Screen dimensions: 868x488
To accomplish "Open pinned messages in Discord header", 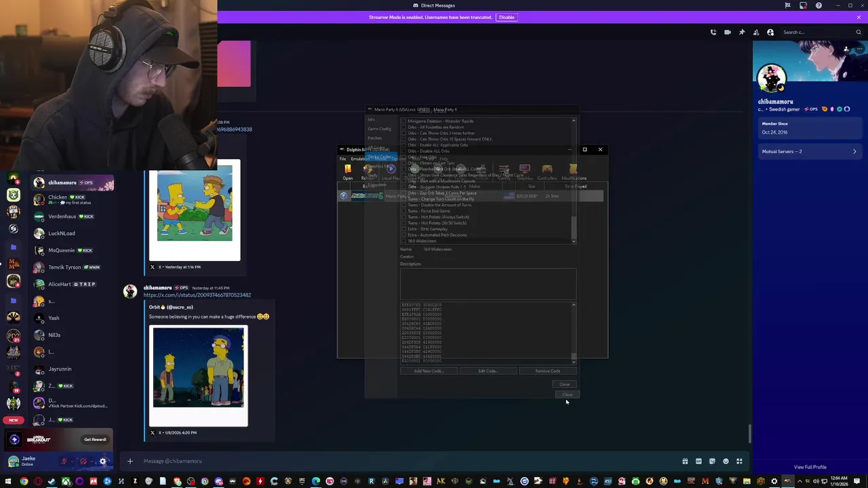I will [742, 32].
